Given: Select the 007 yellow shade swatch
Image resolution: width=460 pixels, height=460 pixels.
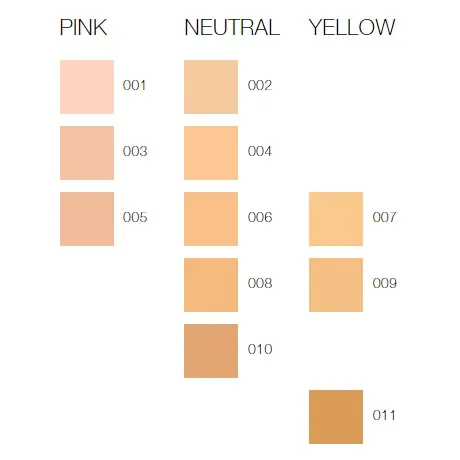Looking at the screenshot, I should (x=336, y=219).
